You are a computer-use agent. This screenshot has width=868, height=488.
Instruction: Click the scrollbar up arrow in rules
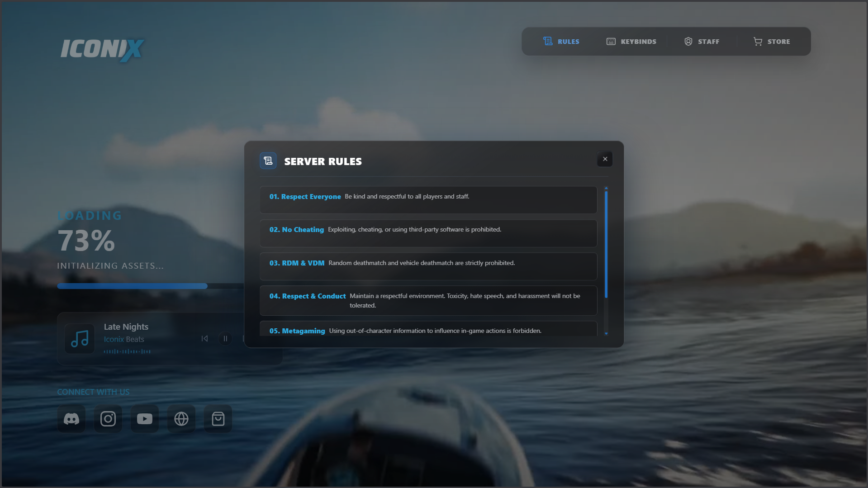click(x=606, y=188)
